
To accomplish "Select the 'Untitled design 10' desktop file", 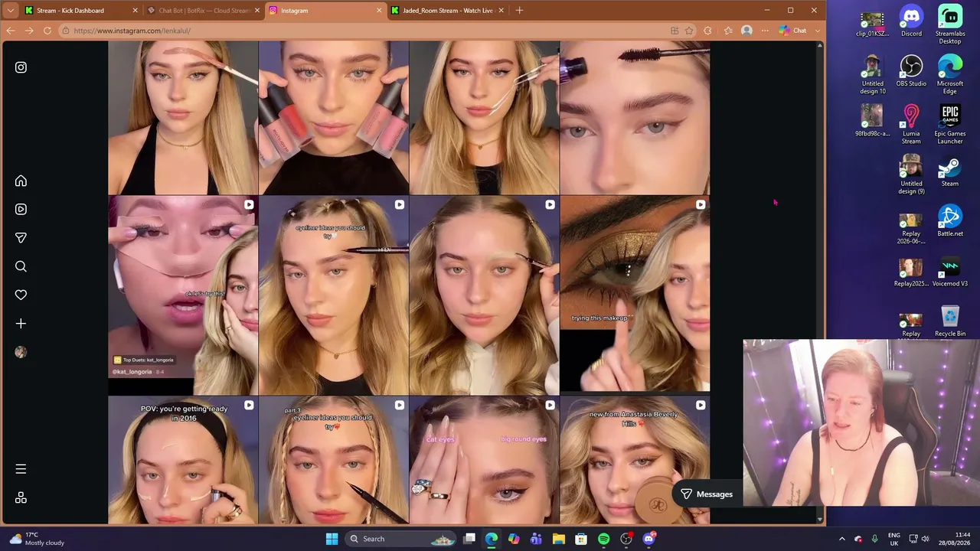I will pos(872,75).
